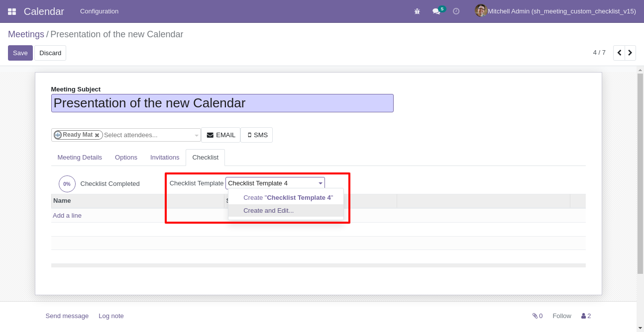This screenshot has height=332, width=644.
Task: Click the attachments paperclip counter
Action: [x=537, y=316]
